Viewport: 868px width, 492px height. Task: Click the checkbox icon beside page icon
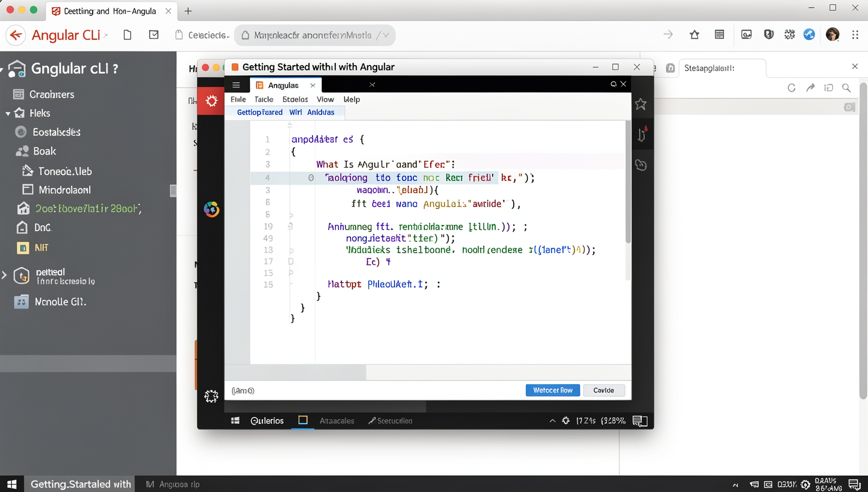pyautogui.click(x=154, y=35)
